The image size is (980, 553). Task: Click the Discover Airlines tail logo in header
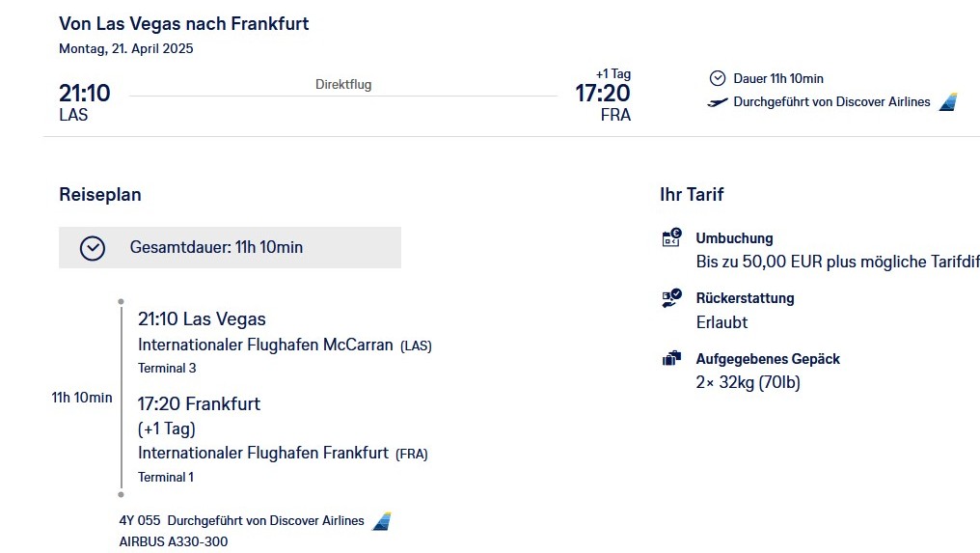948,102
